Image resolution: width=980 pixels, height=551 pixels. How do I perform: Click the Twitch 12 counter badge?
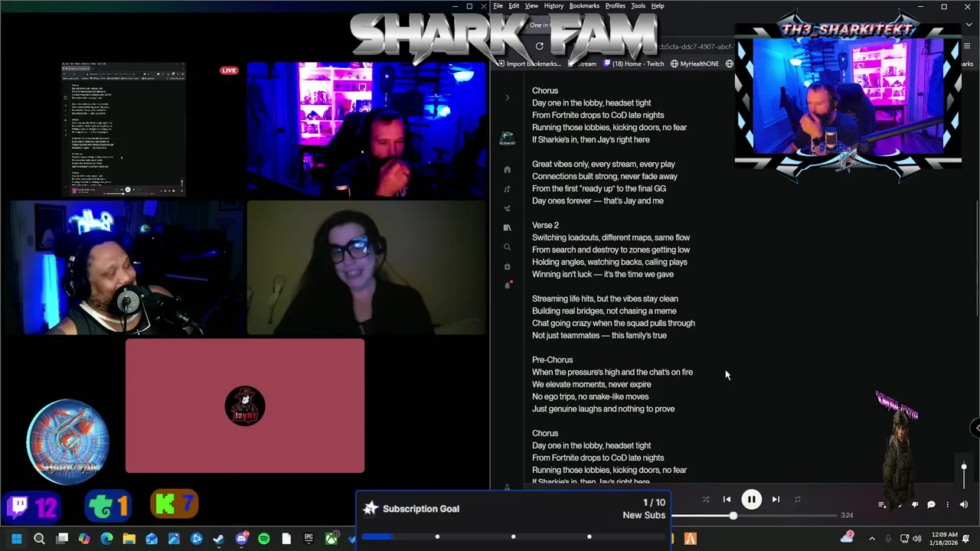32,506
